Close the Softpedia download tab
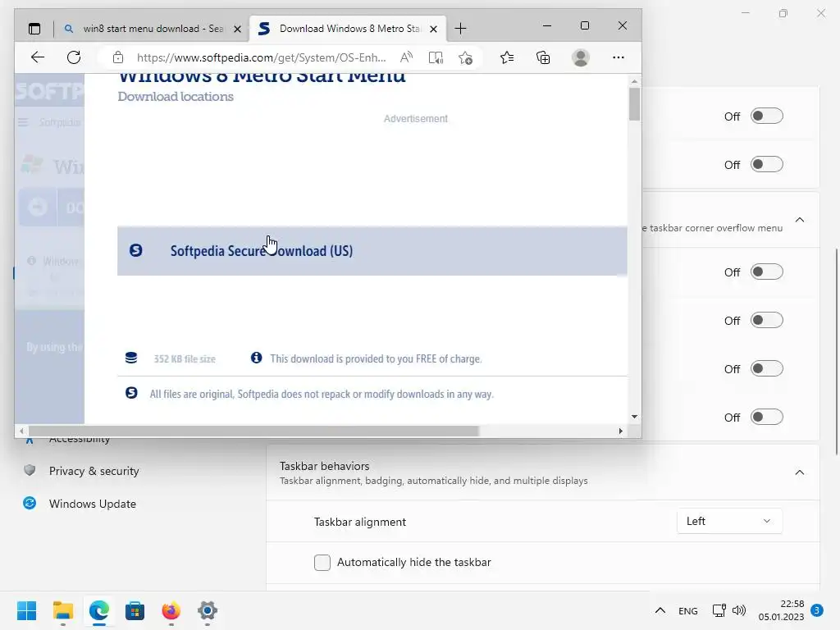The height and width of the screenshot is (630, 840). [x=434, y=29]
